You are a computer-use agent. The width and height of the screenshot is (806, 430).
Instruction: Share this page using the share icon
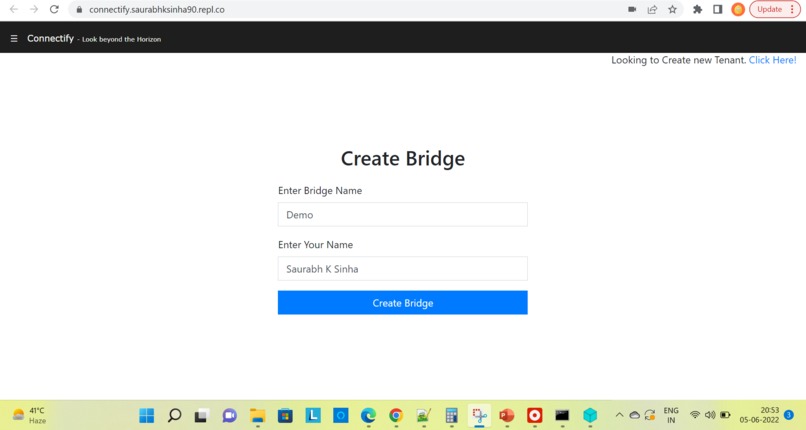point(652,9)
